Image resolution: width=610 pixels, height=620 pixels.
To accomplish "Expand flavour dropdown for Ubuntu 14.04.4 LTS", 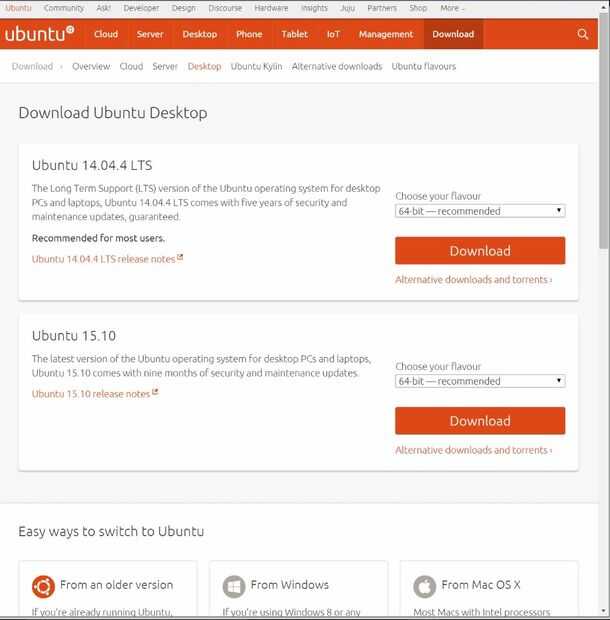I will pyautogui.click(x=480, y=211).
